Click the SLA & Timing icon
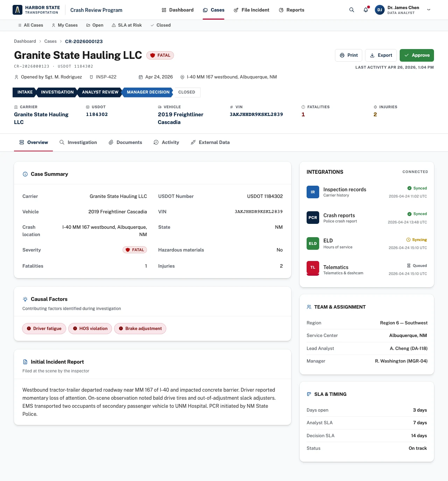Screen dimensions: 448x481 pos(309,394)
